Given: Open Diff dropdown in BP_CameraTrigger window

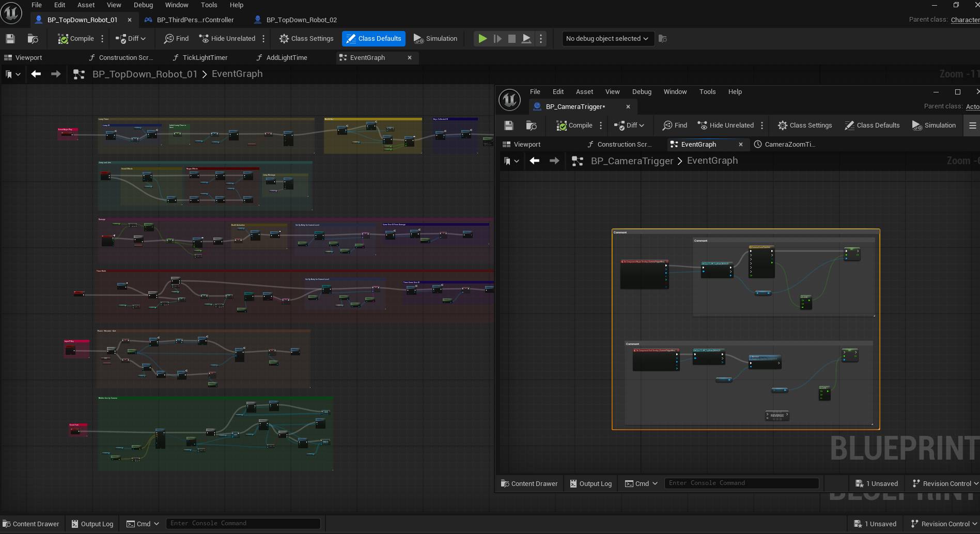Looking at the screenshot, I should click(629, 125).
